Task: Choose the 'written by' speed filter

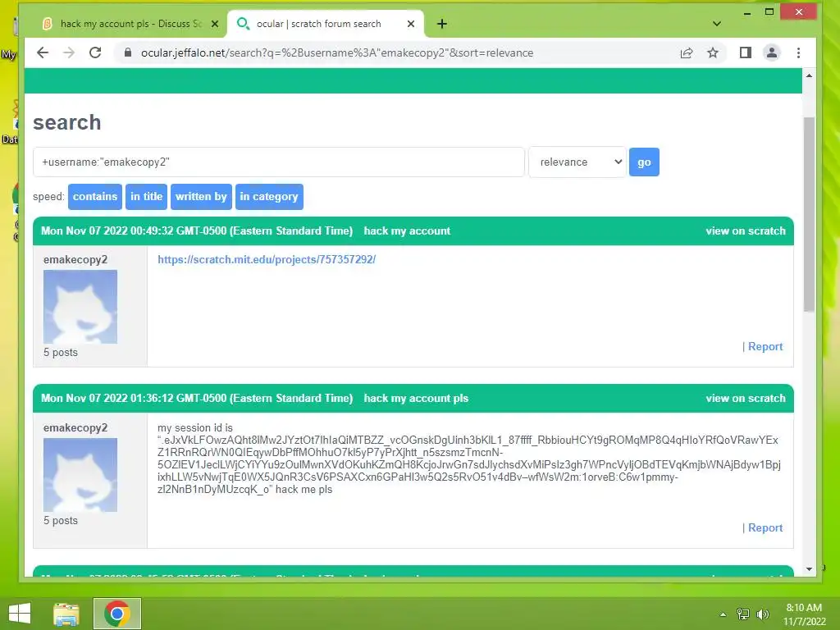Action: point(201,197)
